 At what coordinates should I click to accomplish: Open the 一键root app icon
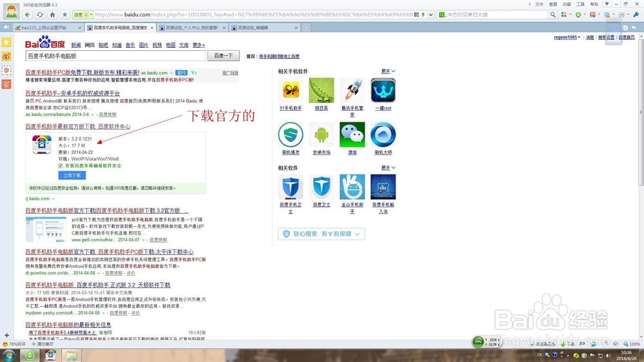pyautogui.click(x=383, y=90)
